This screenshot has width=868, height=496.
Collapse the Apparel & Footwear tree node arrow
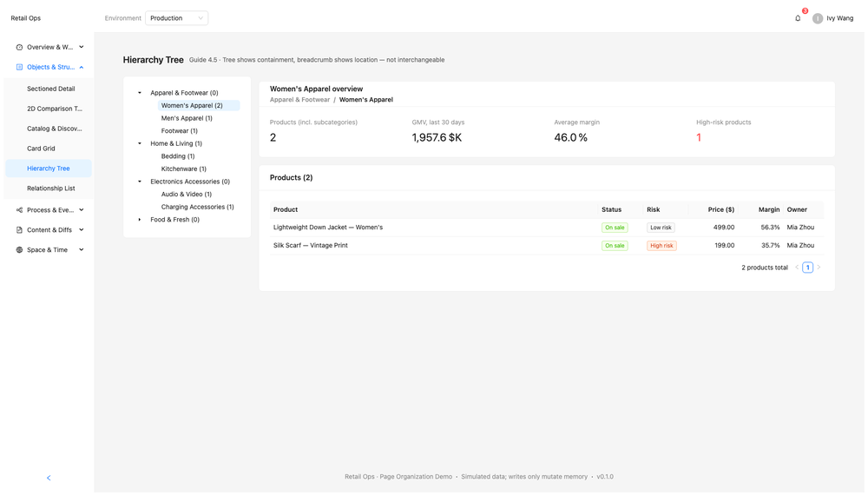point(140,93)
